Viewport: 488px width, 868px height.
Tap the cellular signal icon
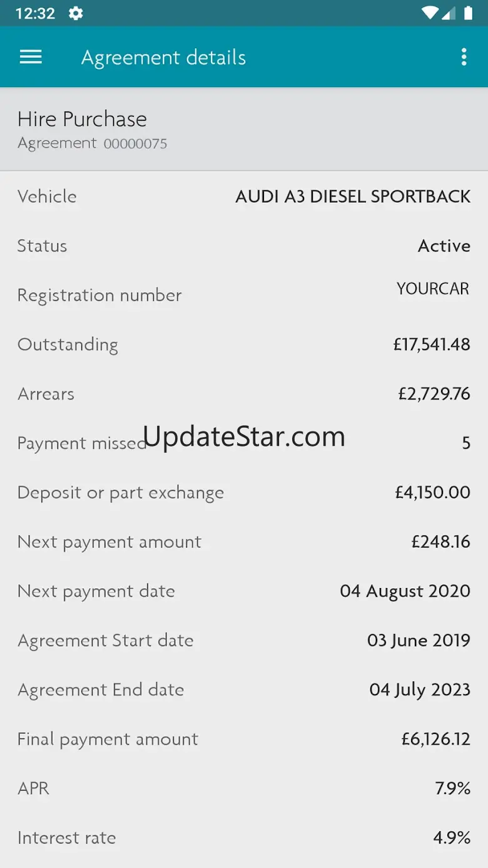(449, 13)
